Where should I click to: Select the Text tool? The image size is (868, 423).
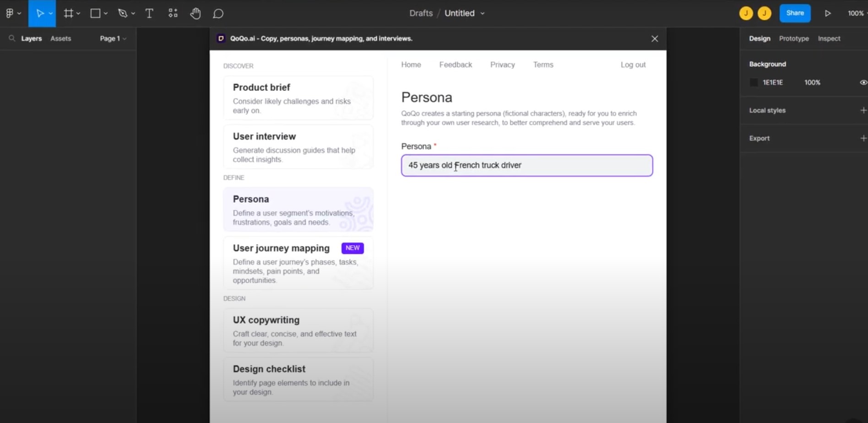click(x=149, y=13)
